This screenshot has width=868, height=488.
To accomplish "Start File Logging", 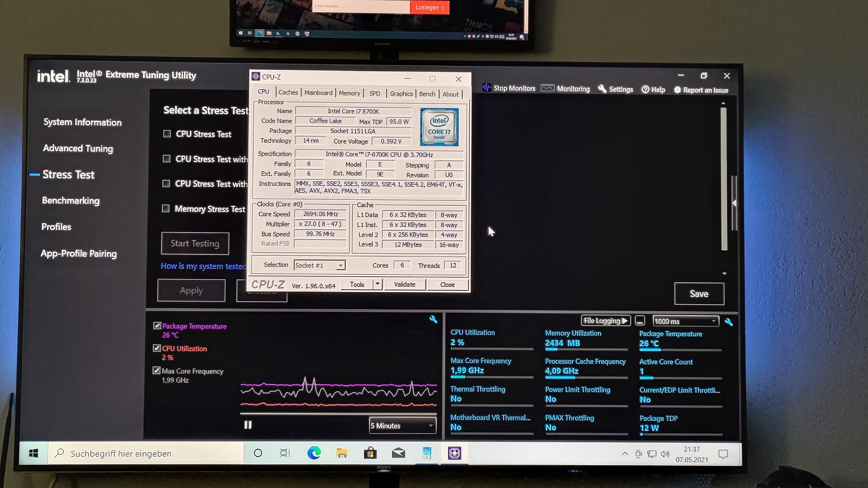I will (x=606, y=321).
